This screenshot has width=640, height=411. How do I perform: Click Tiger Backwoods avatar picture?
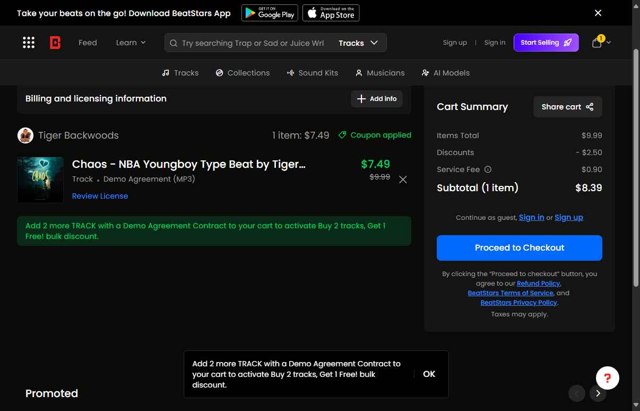(25, 136)
